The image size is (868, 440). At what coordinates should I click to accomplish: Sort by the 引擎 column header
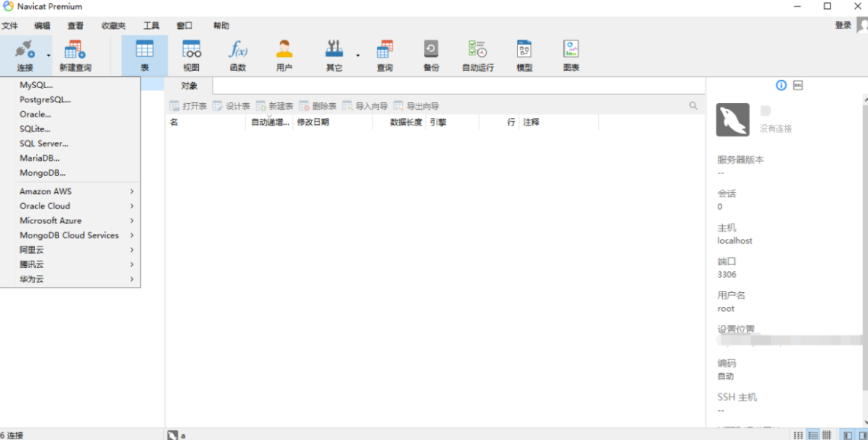452,123
